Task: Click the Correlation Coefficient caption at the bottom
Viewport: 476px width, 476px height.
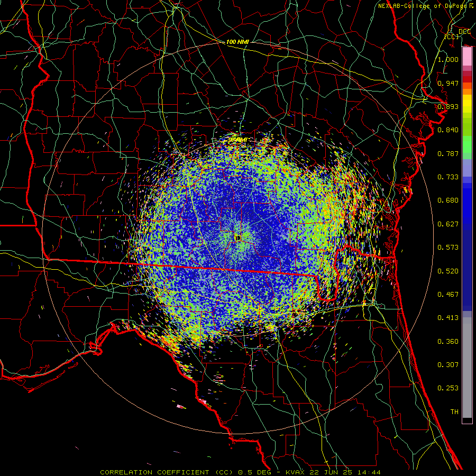Action: 240,472
